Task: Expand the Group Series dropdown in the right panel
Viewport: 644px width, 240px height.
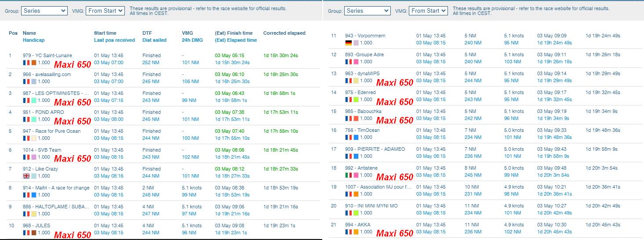Action: click(x=367, y=11)
